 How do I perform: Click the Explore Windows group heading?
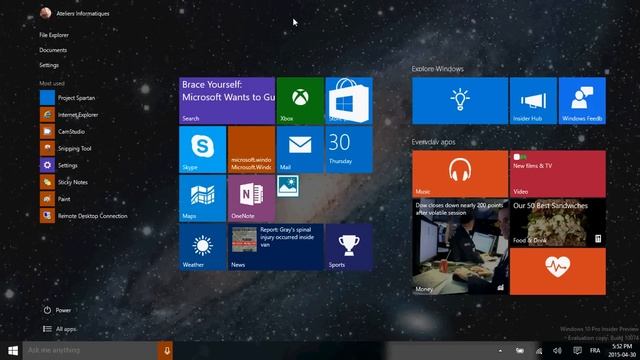pos(438,69)
